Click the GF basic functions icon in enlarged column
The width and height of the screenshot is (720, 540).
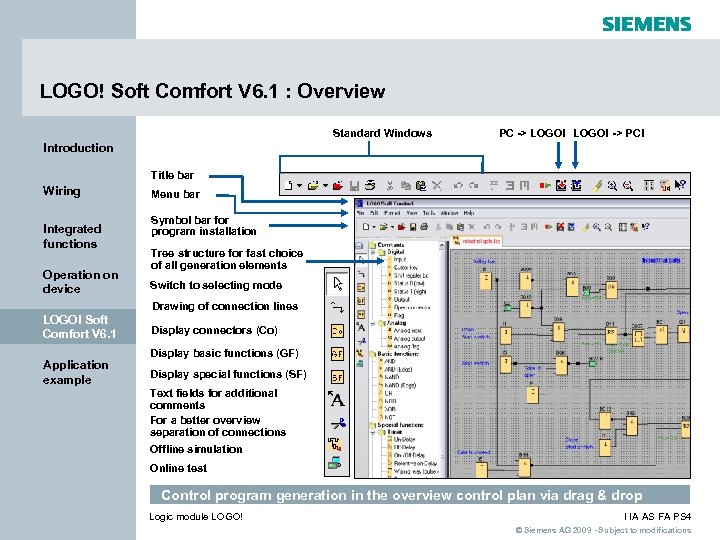(x=338, y=354)
